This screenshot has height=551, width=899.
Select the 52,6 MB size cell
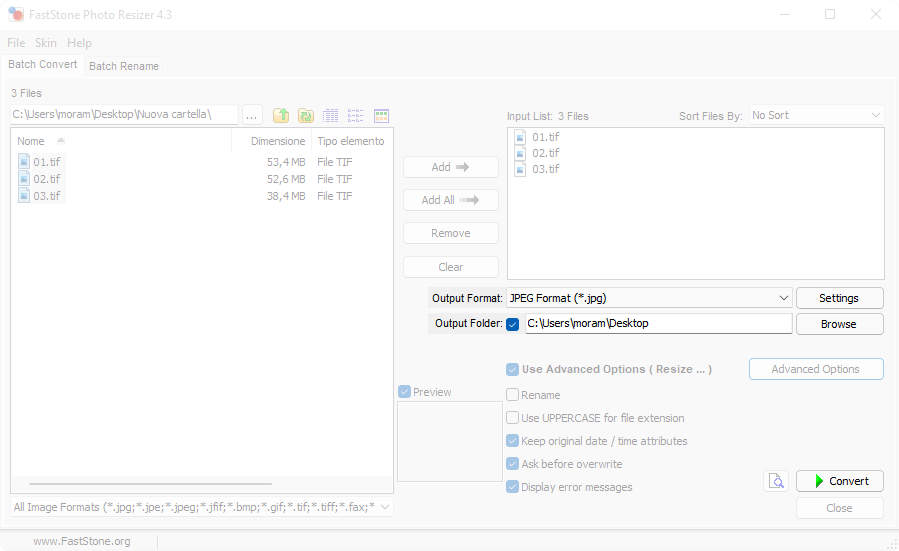286,179
